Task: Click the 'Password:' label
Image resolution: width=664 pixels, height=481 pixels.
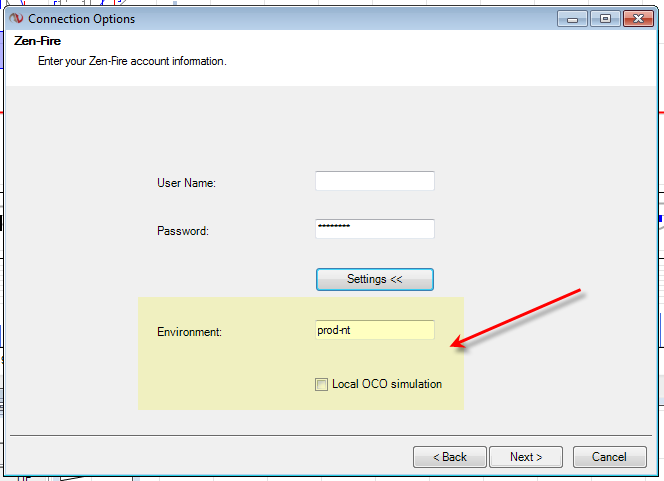Action: click(x=183, y=231)
